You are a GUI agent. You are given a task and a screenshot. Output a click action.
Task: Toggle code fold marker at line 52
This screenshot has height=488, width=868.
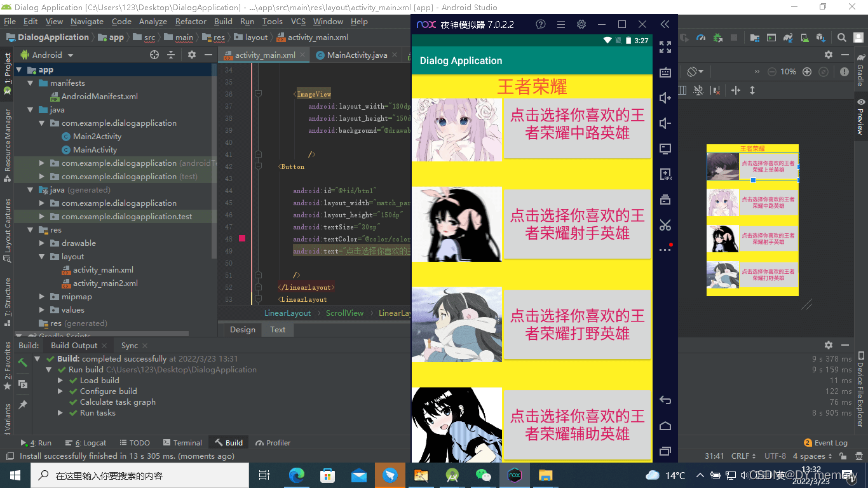tap(259, 287)
